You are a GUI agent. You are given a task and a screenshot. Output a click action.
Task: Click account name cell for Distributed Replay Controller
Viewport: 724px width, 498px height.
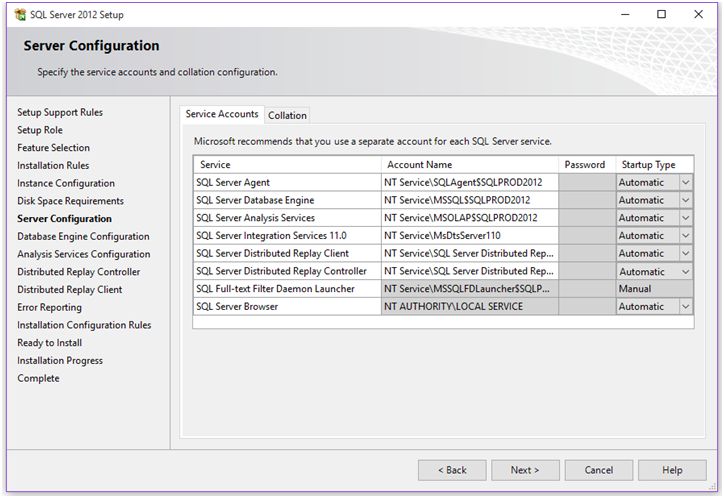click(x=470, y=271)
